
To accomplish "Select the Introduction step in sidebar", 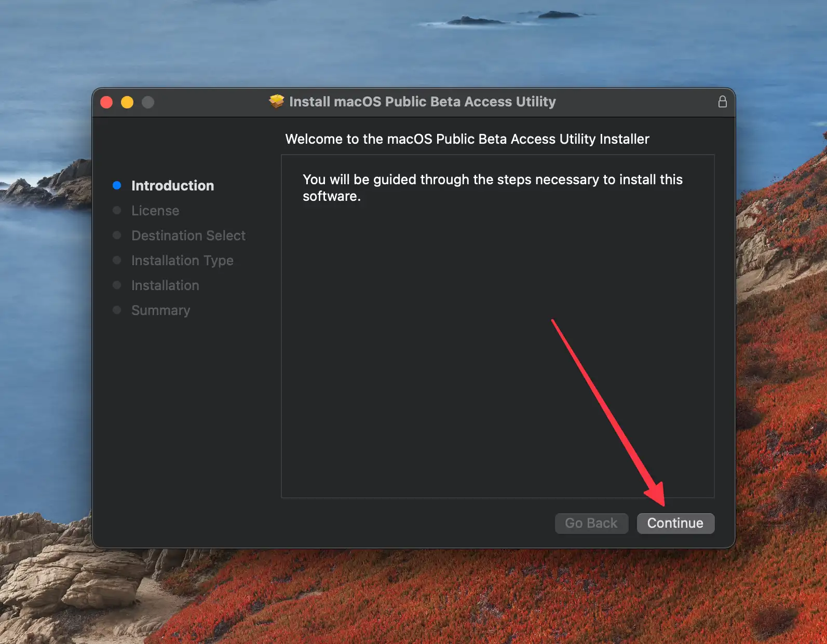I will (172, 186).
